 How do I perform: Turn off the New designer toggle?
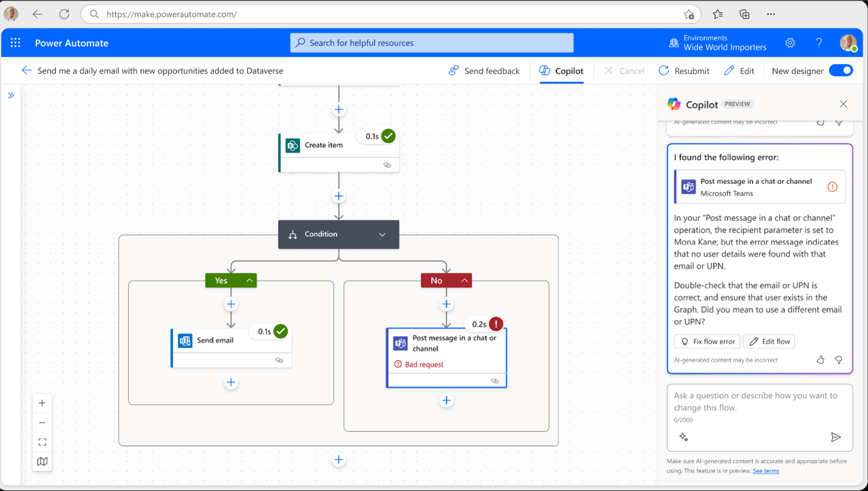(841, 70)
